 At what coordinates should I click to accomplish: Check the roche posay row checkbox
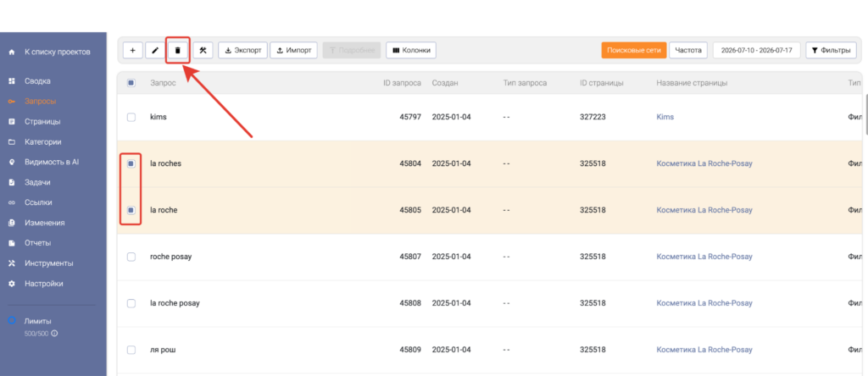(131, 257)
